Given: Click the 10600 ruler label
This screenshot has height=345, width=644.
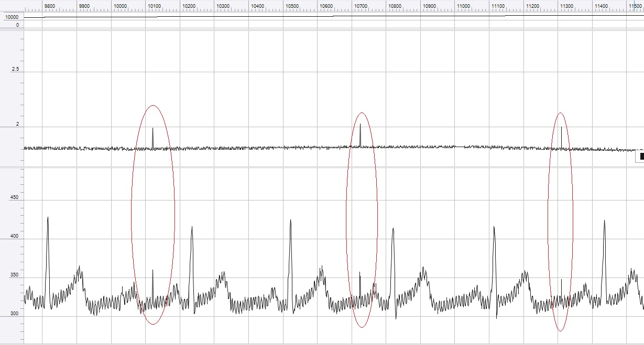Looking at the screenshot, I should click(326, 6).
